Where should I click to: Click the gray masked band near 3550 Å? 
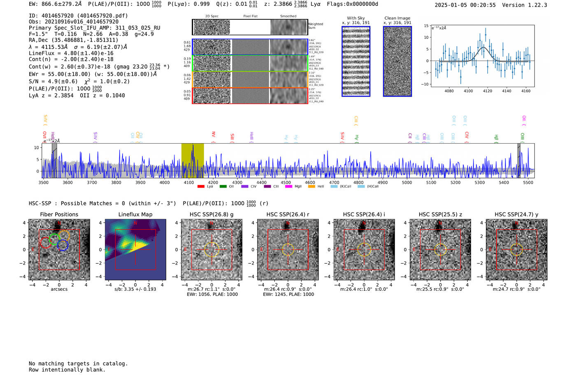(x=54, y=160)
